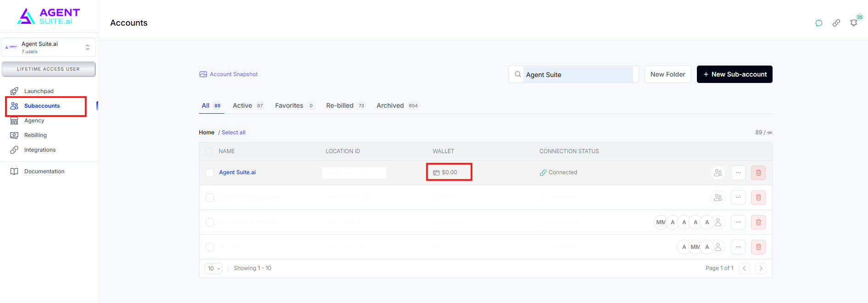Open the rows-per-page 10 dropdown
868x303 pixels.
pyautogui.click(x=213, y=269)
